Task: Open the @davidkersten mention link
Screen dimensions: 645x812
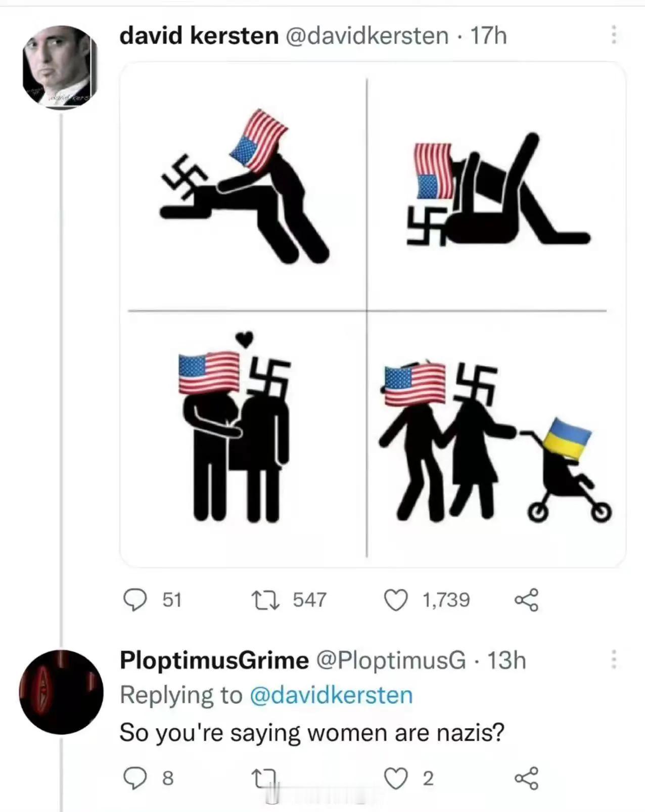Action: 331,694
